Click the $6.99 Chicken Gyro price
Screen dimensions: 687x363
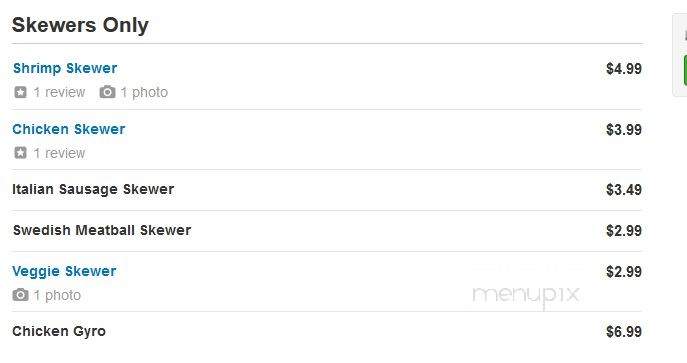(624, 331)
